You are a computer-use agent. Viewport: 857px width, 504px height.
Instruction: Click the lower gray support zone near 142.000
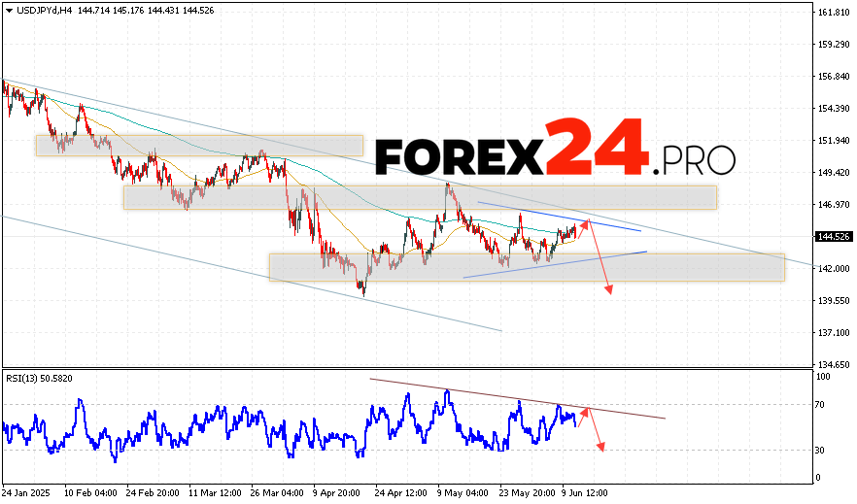[x=526, y=268]
